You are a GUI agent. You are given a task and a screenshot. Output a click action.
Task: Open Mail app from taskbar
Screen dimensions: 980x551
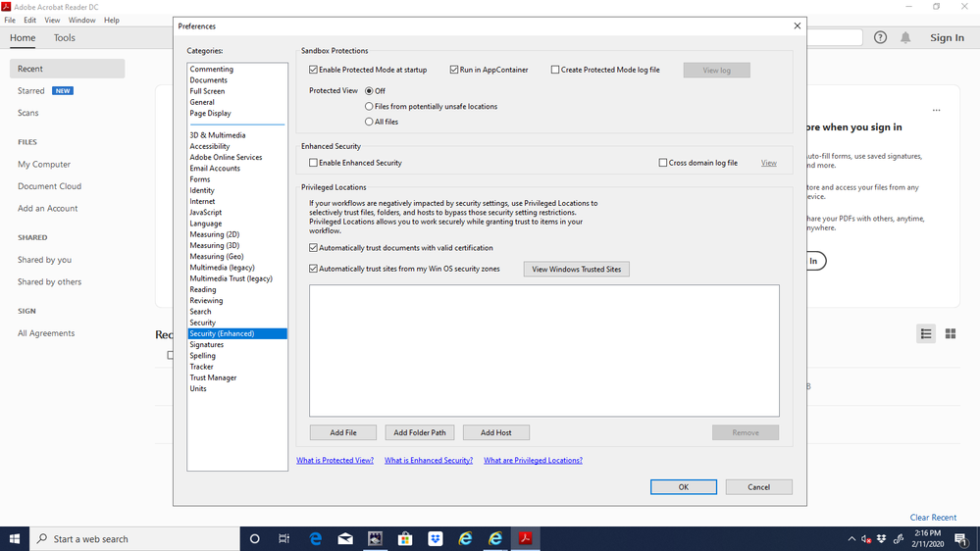coord(345,538)
